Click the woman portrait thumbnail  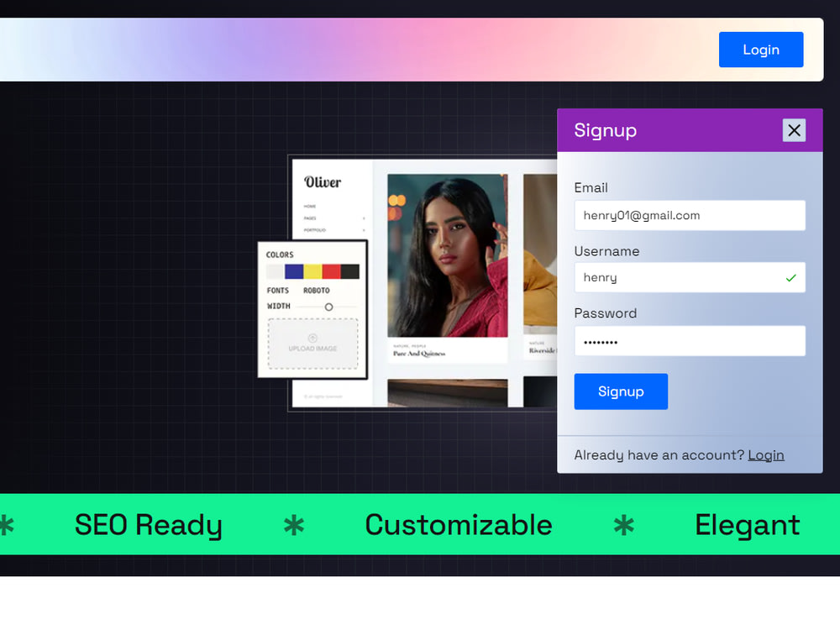[x=448, y=255]
